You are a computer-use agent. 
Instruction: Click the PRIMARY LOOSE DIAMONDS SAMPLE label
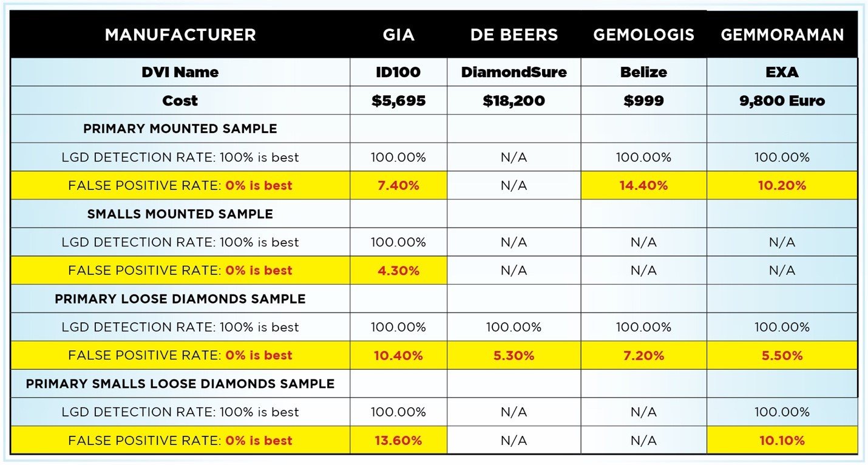(x=180, y=299)
